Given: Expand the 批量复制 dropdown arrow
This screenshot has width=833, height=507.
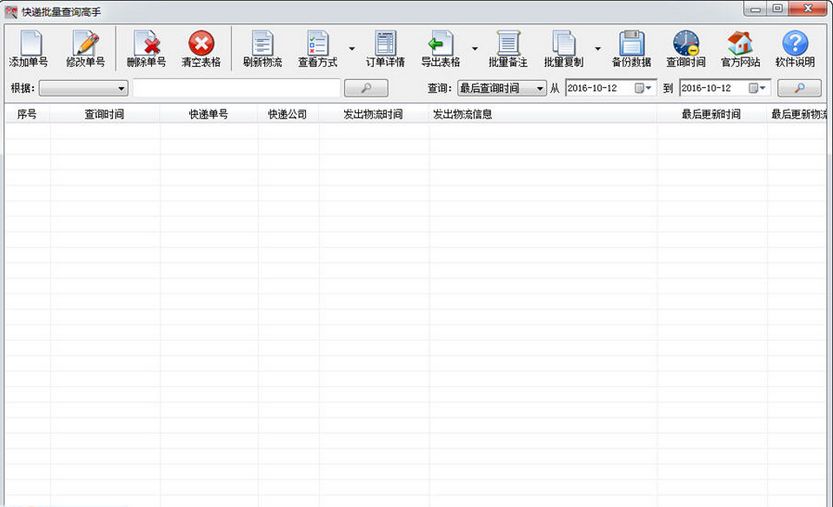Looking at the screenshot, I should [x=598, y=49].
